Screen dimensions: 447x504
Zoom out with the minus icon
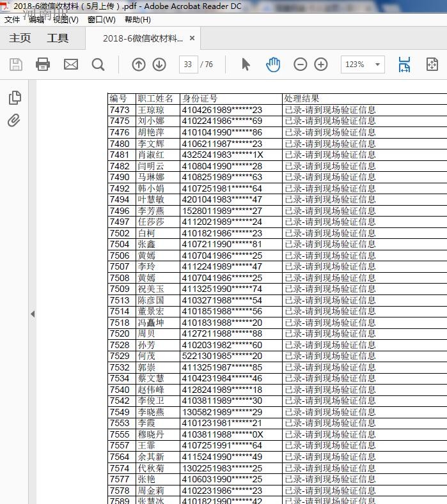[301, 65]
